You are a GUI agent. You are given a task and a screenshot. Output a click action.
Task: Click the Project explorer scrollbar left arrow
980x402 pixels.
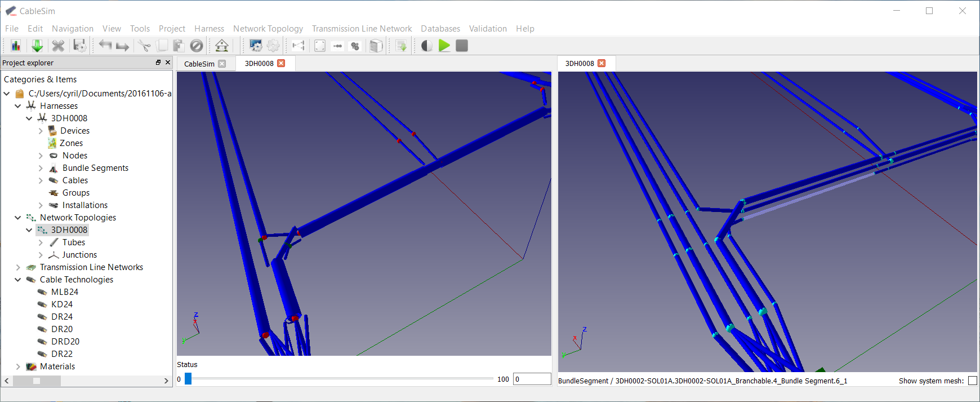[x=7, y=381]
